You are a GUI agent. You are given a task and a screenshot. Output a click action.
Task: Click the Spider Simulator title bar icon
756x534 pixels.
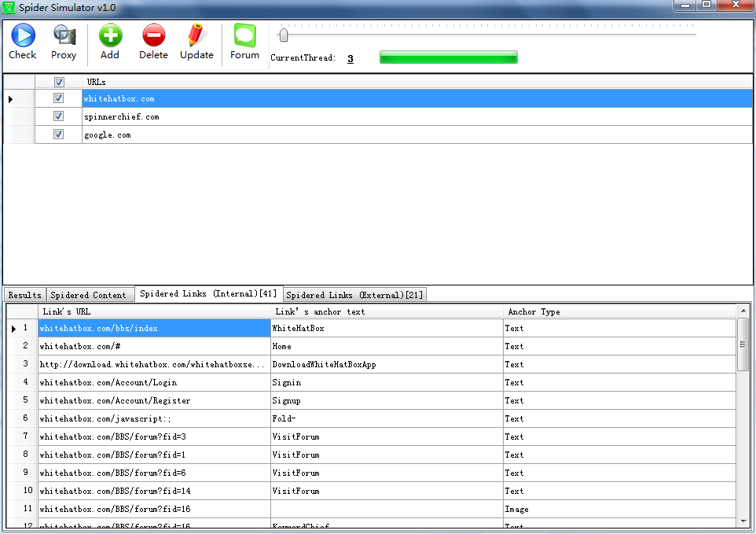(x=9, y=6)
